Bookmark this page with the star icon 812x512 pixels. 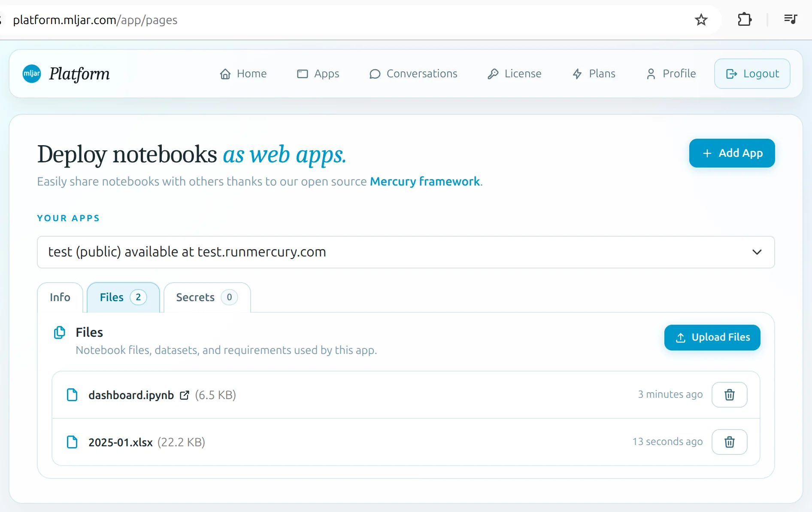701,20
